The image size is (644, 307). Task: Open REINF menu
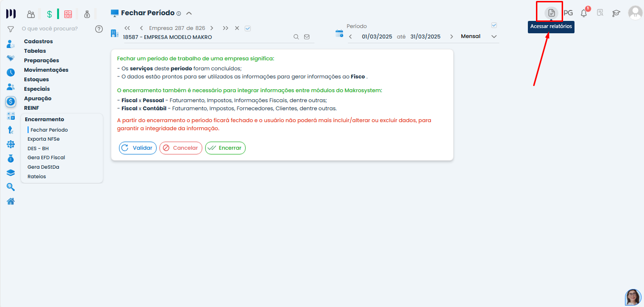coord(32,108)
